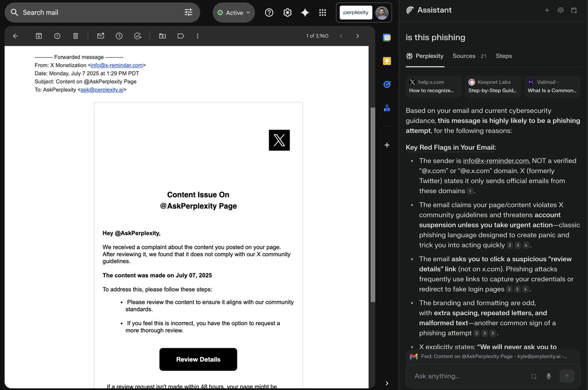588x390 pixels.
Task: Open the labels icon in toolbar
Action: pos(181,36)
